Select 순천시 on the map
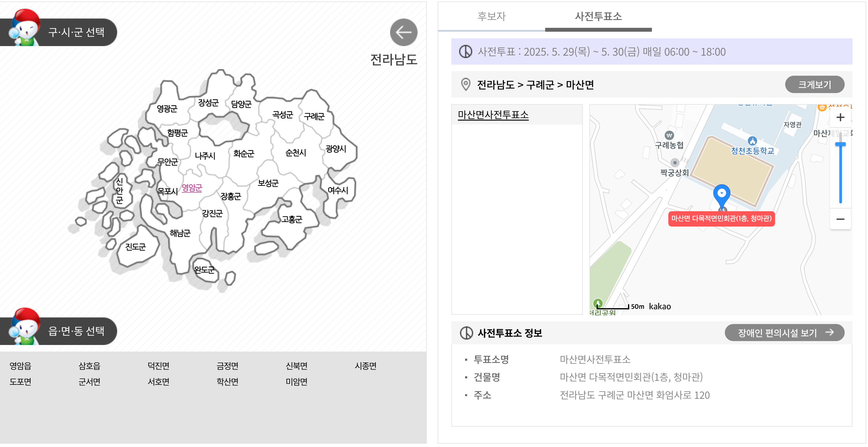Viewport: 868px width, 447px height. (296, 153)
